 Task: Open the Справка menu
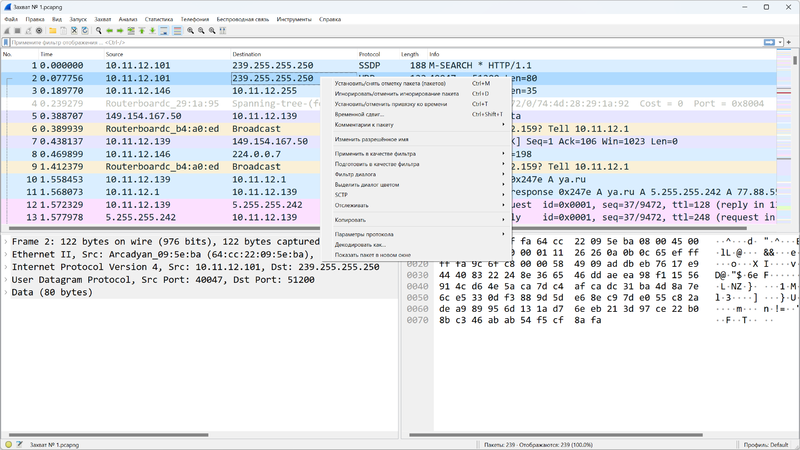(330, 19)
